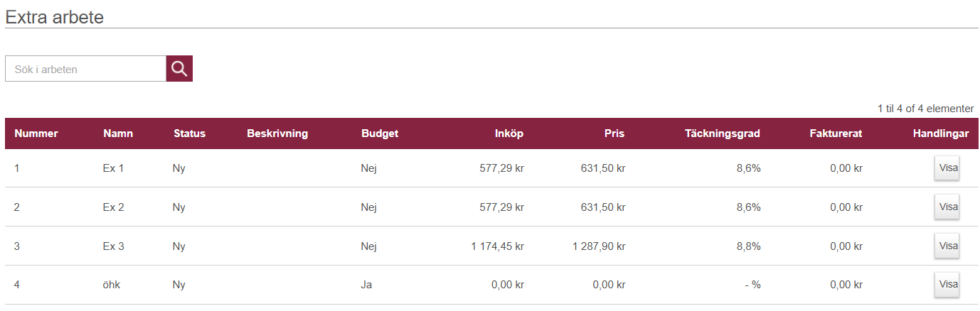Click the Beskrivning column header

pyautogui.click(x=277, y=133)
